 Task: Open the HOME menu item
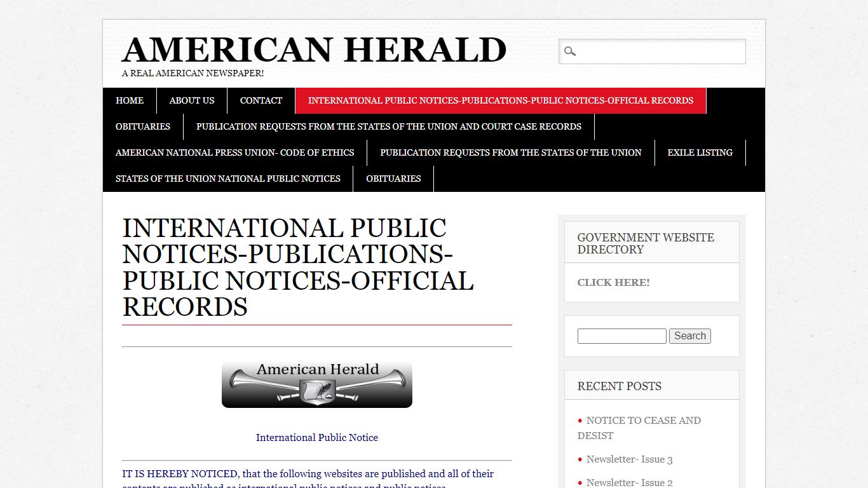[x=130, y=100]
